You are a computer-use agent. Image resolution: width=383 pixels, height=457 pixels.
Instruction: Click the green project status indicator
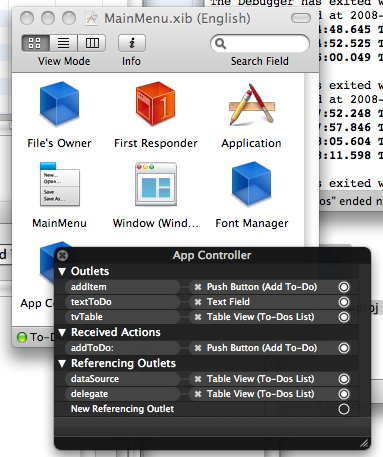point(22,337)
